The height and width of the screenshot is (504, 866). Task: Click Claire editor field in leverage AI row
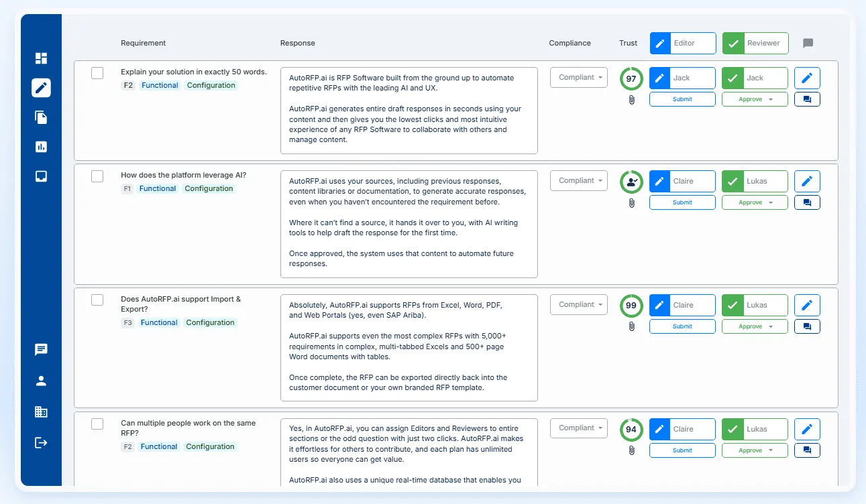[x=682, y=181]
